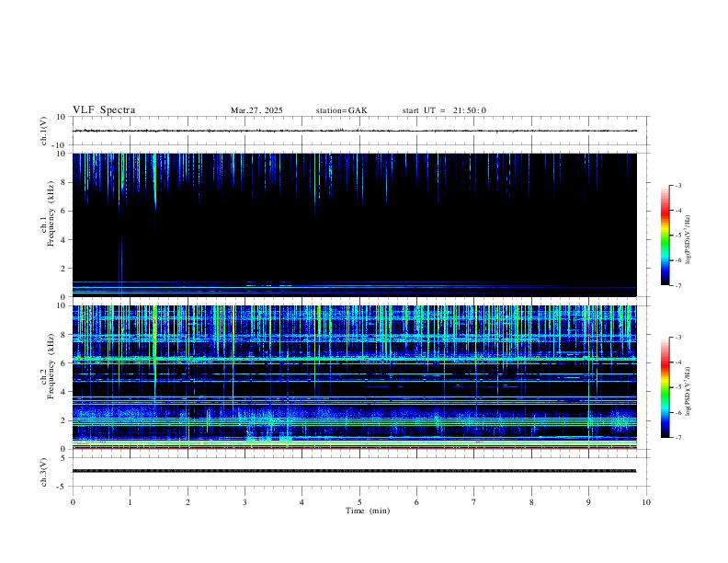Click the lower color bar's log(PSD) label
Screen dimensions: 728x563
click(688, 392)
